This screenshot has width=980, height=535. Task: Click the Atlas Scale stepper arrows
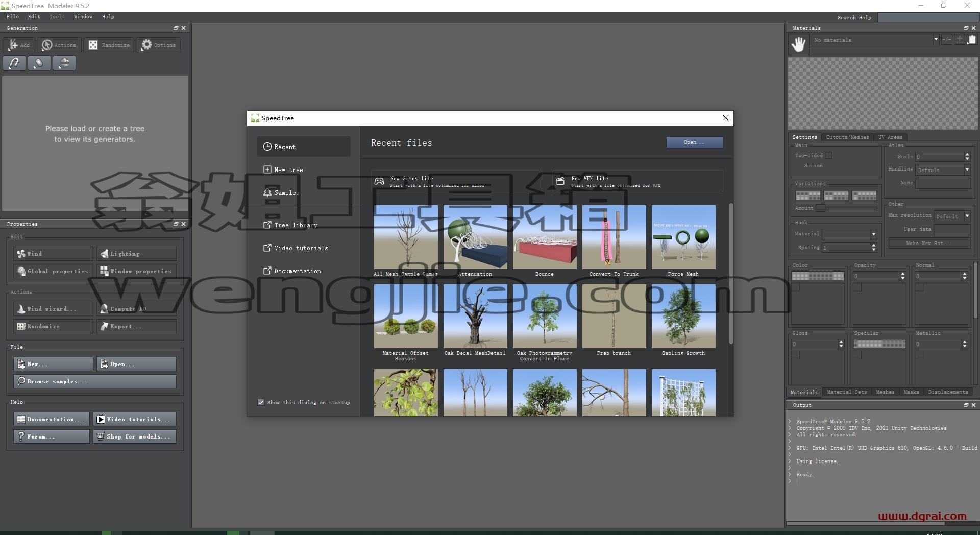tap(967, 157)
